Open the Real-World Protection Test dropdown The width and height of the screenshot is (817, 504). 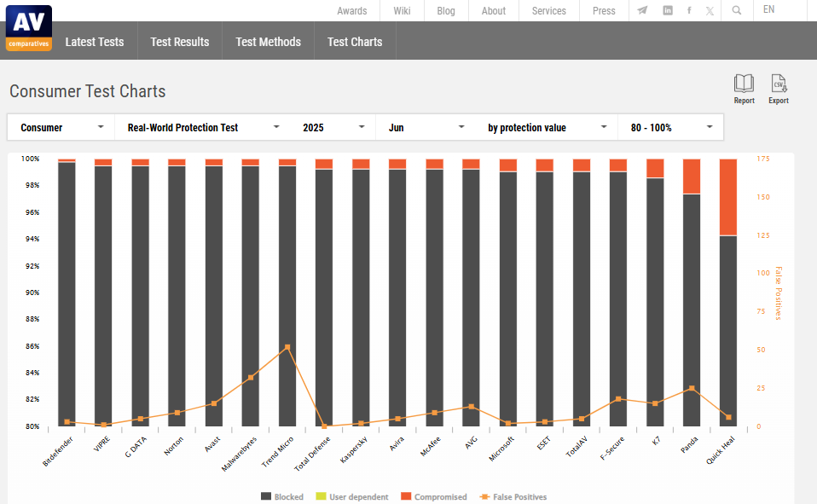(203, 128)
